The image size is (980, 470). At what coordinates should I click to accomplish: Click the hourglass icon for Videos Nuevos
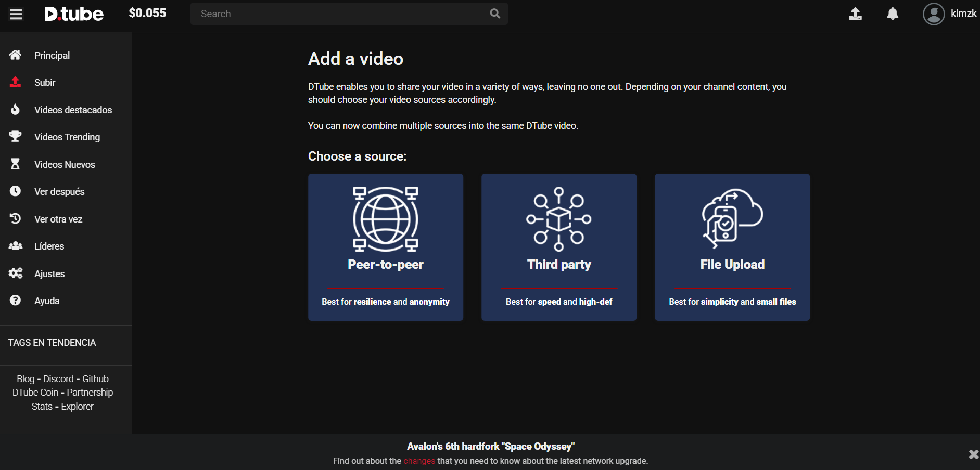16,164
